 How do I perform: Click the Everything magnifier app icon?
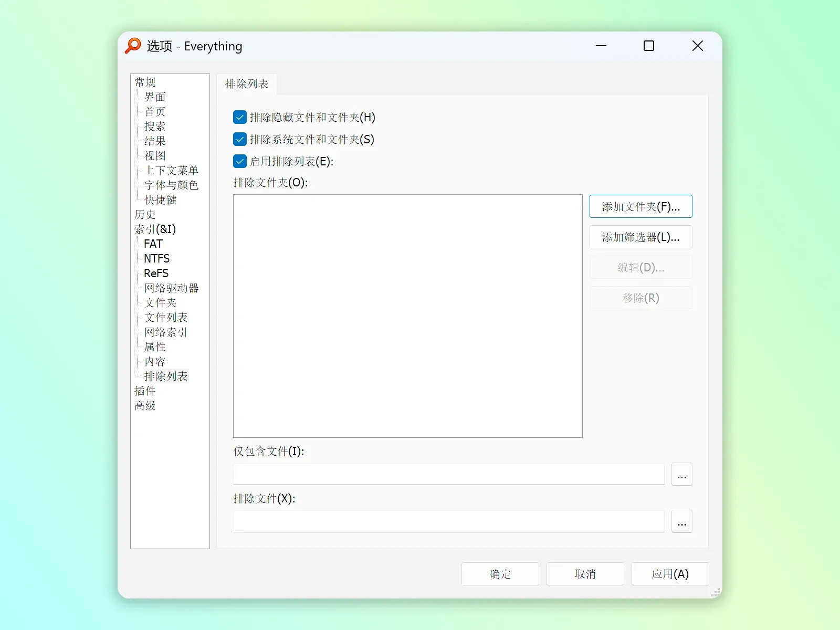click(133, 46)
